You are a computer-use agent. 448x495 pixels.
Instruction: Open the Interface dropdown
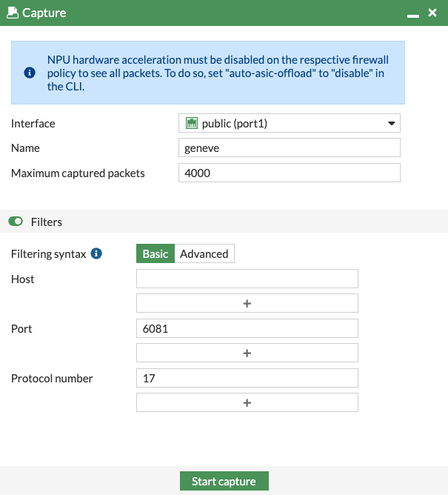[x=290, y=123]
